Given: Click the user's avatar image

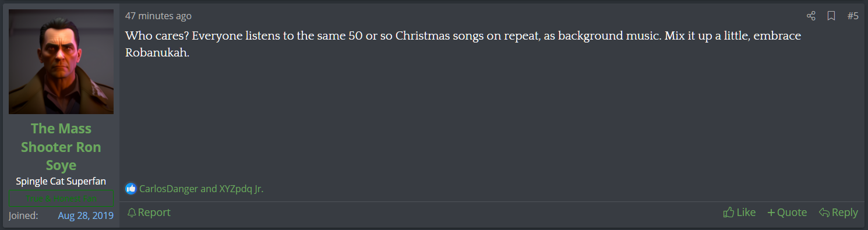Looking at the screenshot, I should click(61, 62).
